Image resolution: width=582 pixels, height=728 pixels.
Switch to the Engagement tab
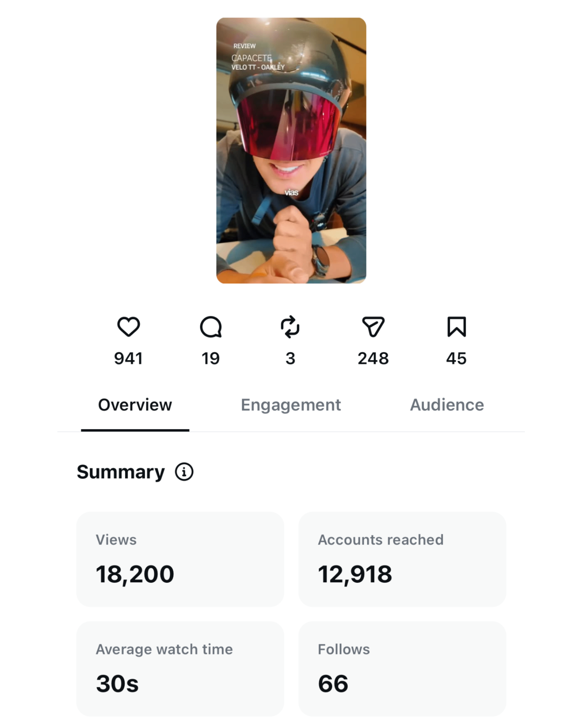291,405
